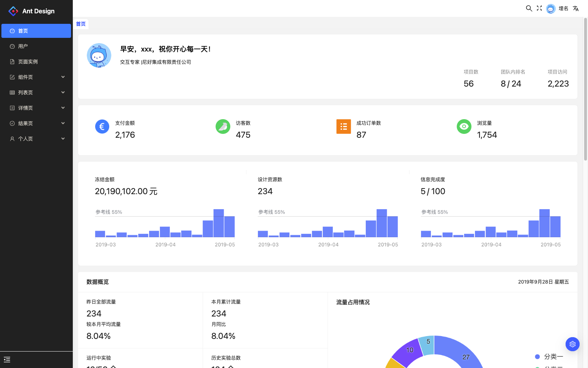Click the green eye 浏览量 icon
This screenshot has width=588, height=368.
464,127
